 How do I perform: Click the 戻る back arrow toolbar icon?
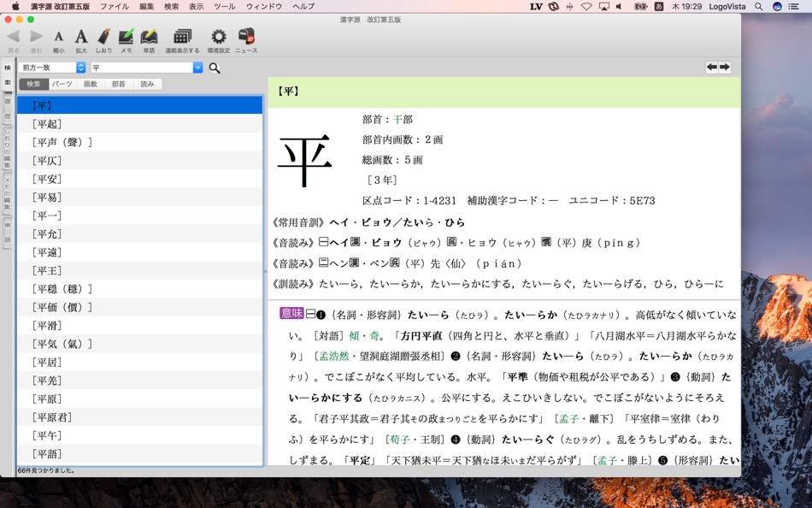14,37
